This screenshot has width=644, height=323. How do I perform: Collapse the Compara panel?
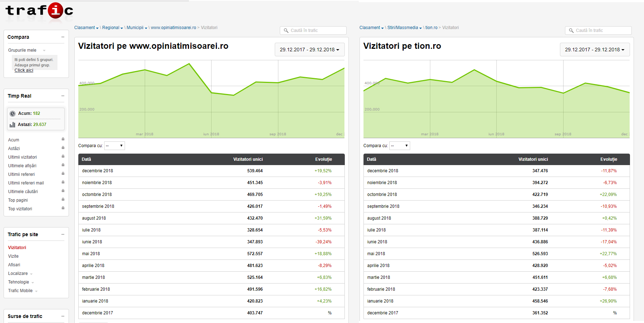pyautogui.click(x=63, y=37)
